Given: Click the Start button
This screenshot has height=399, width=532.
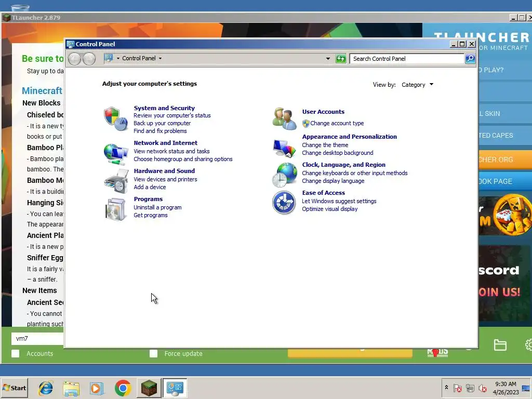Looking at the screenshot, I should point(14,388).
